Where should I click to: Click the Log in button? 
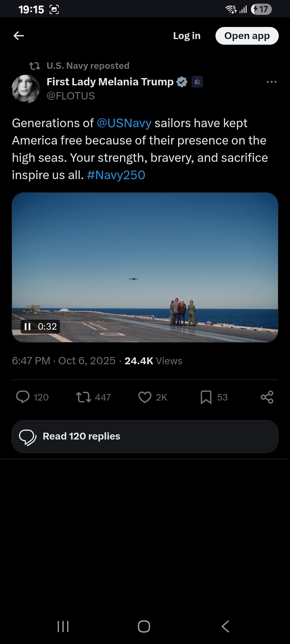click(186, 36)
